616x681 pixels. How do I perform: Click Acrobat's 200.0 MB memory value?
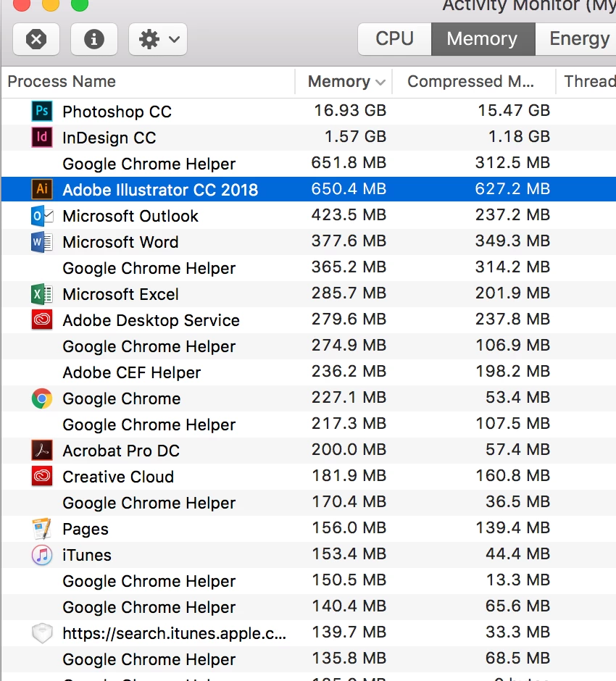pyautogui.click(x=349, y=449)
